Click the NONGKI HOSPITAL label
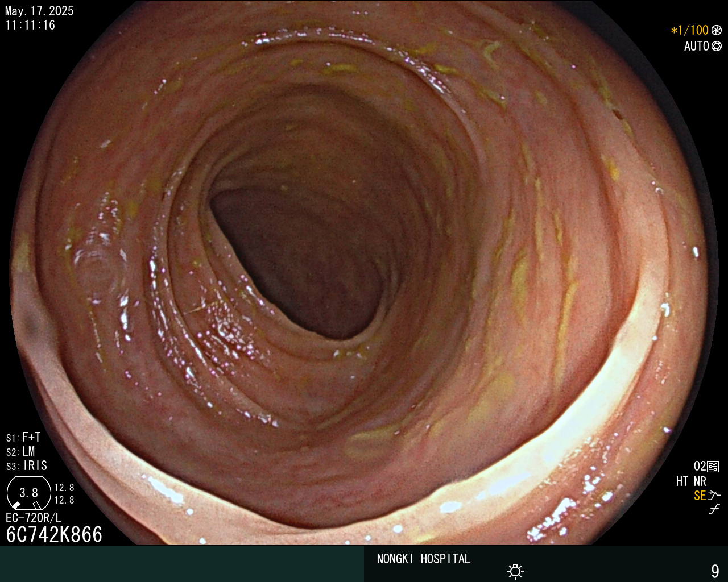 coord(424,559)
